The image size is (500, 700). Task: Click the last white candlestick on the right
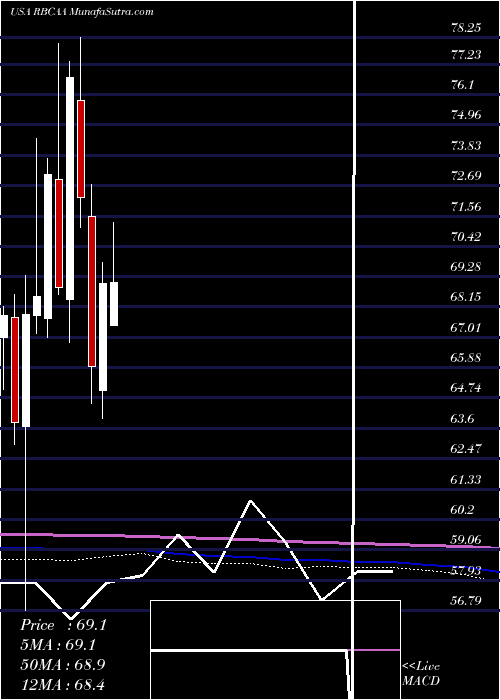[114, 304]
